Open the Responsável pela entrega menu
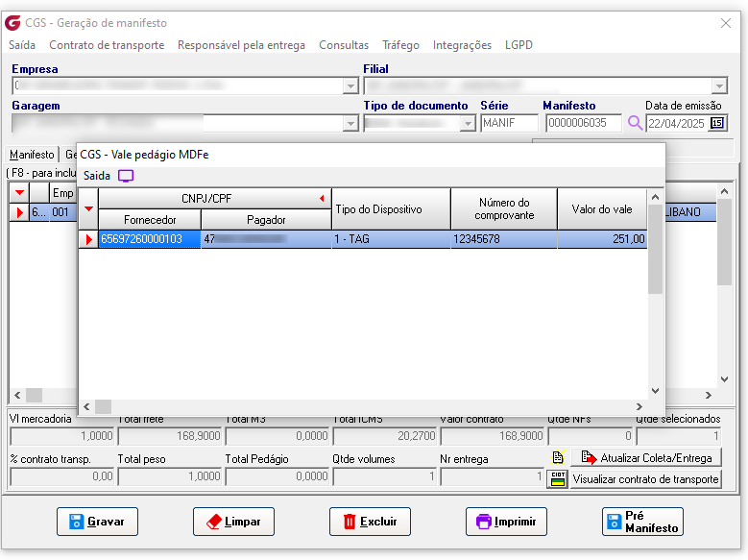Screen dimensions: 748x560 click(x=241, y=45)
